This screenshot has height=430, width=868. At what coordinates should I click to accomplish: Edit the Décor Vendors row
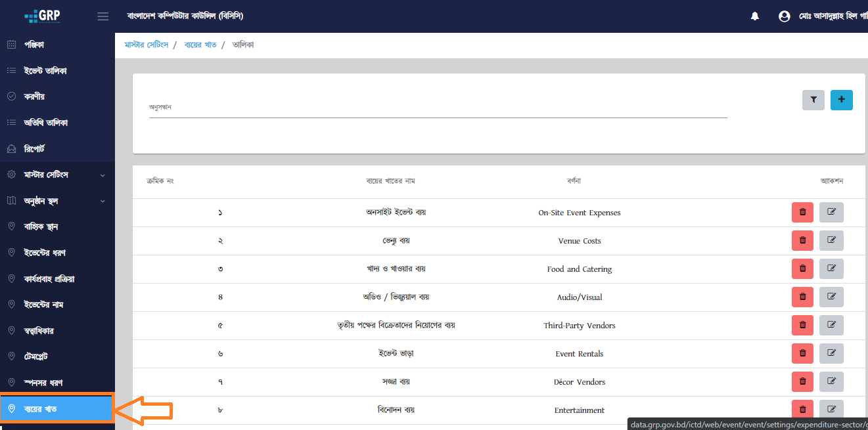click(831, 382)
